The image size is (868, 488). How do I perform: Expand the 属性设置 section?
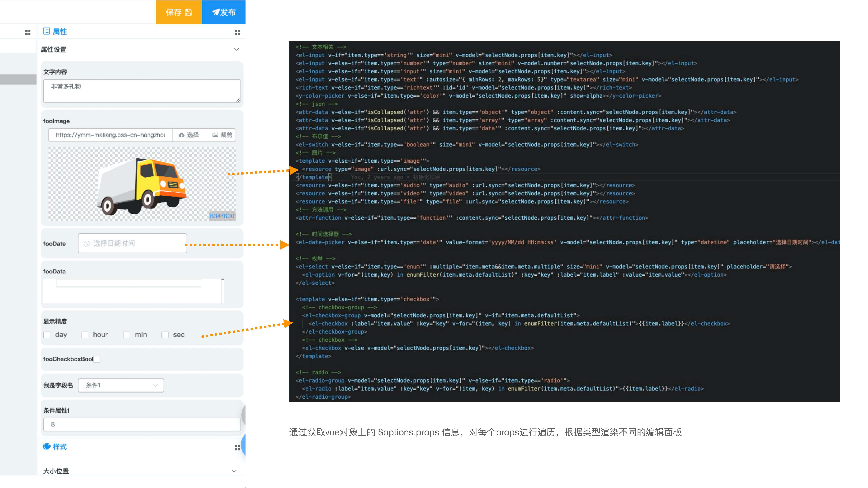[237, 49]
